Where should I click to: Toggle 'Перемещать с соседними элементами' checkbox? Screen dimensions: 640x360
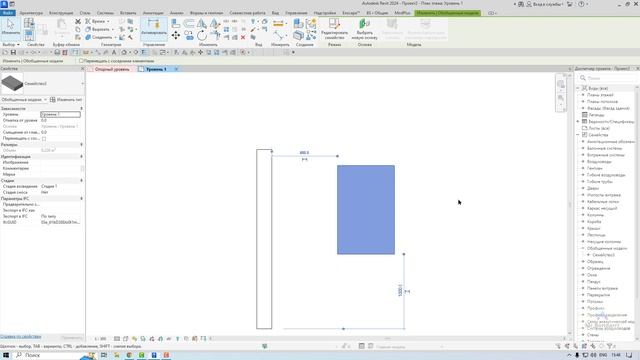point(81,61)
